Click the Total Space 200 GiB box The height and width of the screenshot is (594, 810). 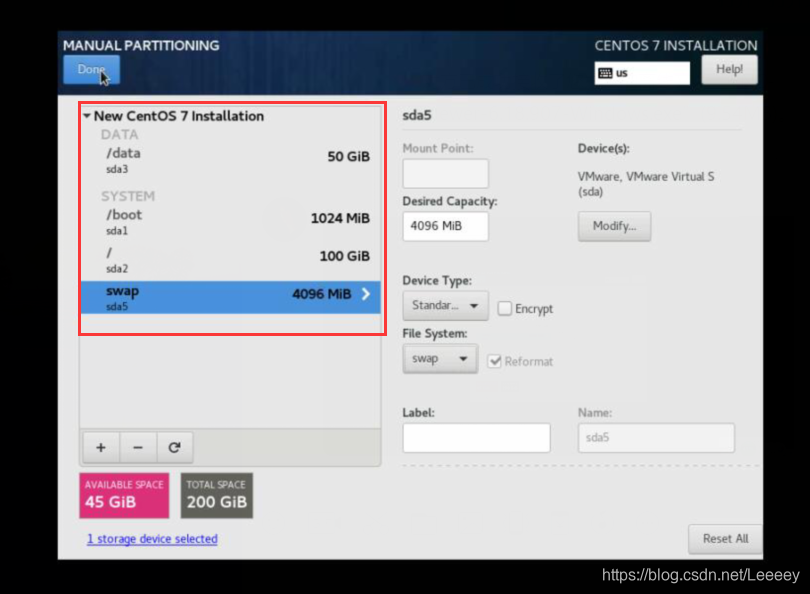point(217,495)
